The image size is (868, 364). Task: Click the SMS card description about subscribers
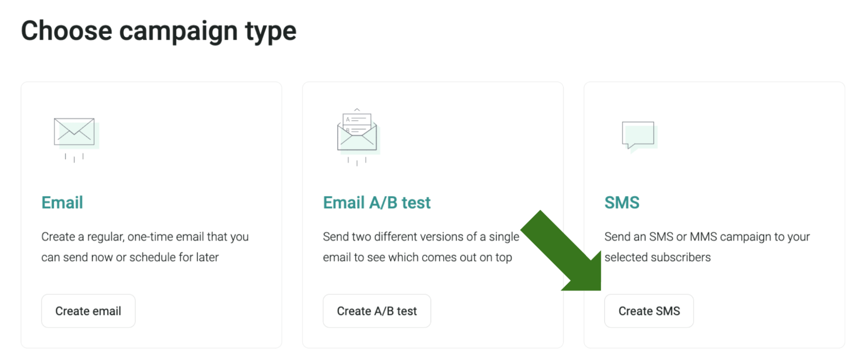point(706,246)
